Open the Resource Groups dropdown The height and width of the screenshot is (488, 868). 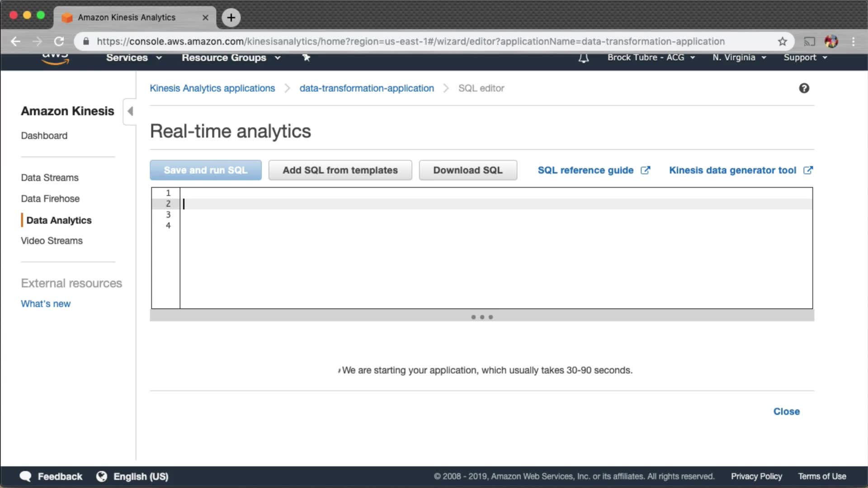point(231,58)
